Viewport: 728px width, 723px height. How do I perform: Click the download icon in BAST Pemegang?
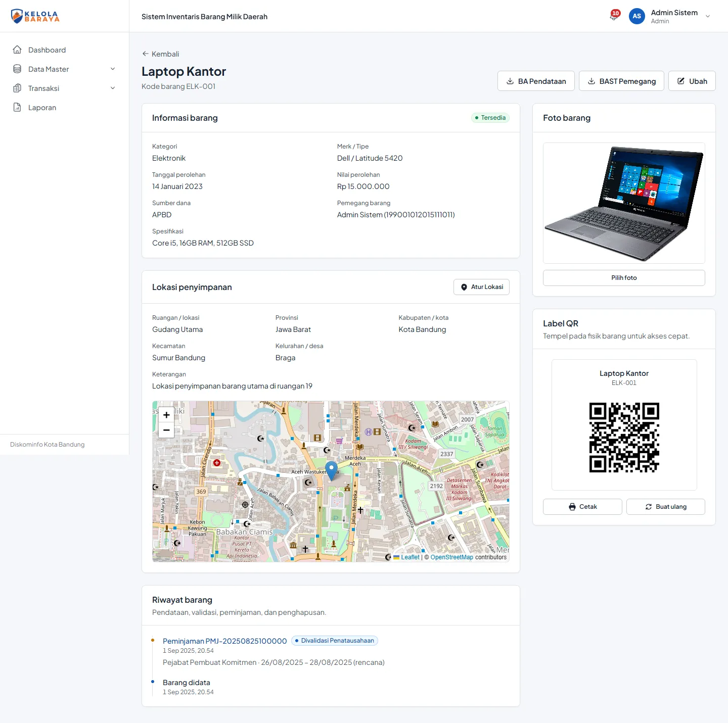click(591, 81)
